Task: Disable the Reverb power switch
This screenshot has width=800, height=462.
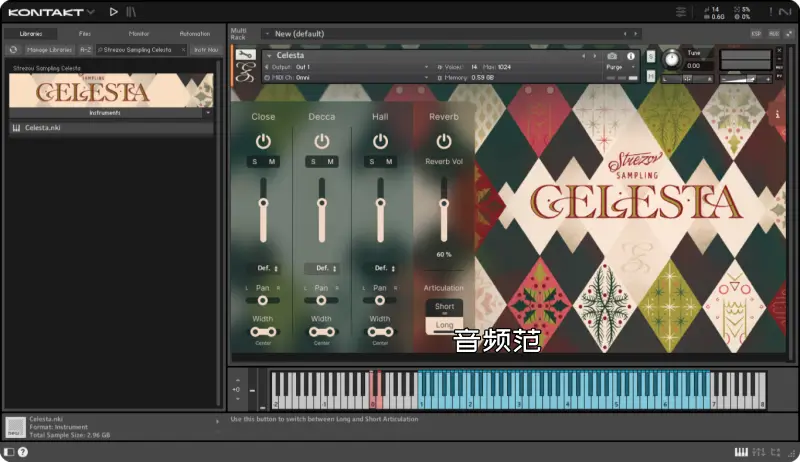Action: [x=444, y=141]
